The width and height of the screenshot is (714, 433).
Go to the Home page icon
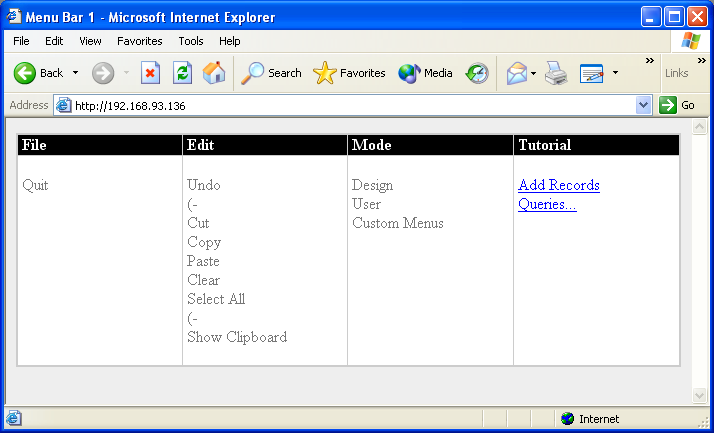214,73
